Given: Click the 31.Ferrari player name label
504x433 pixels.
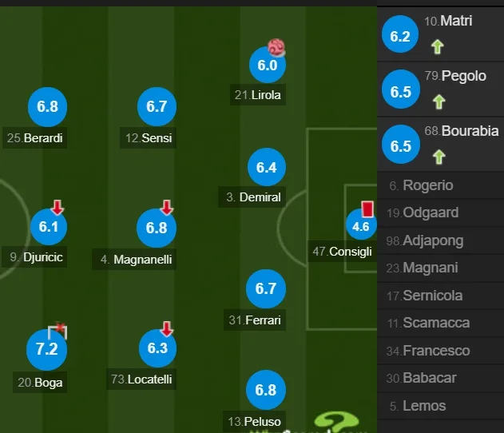Looking at the screenshot, I should (255, 320).
